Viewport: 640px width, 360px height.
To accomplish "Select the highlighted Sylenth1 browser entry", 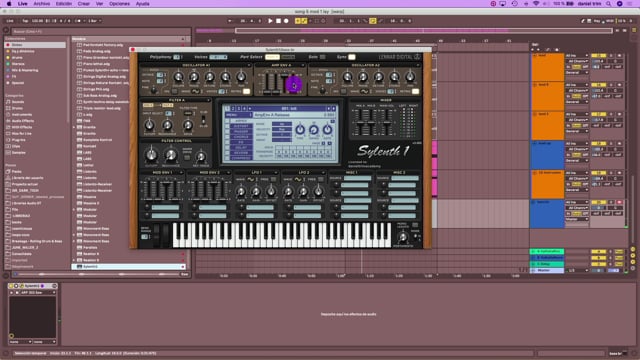I will point(129,267).
